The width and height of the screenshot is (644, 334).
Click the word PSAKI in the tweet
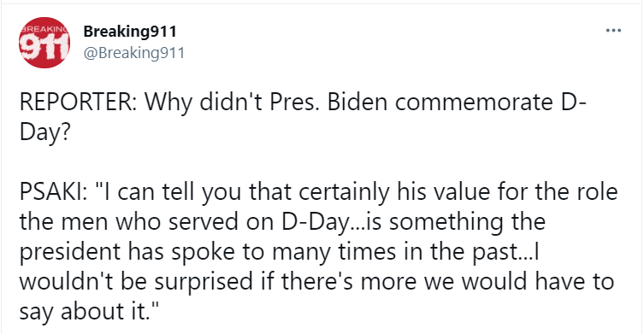[52, 191]
